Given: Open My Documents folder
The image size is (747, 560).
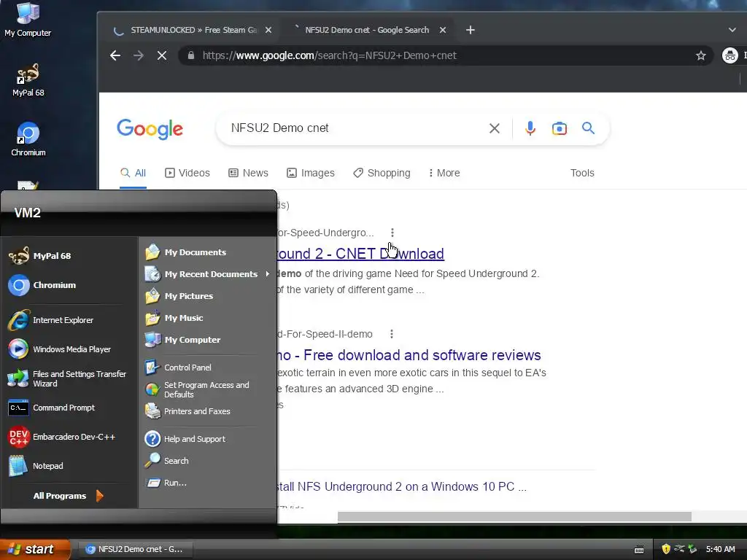Looking at the screenshot, I should 186,252.
